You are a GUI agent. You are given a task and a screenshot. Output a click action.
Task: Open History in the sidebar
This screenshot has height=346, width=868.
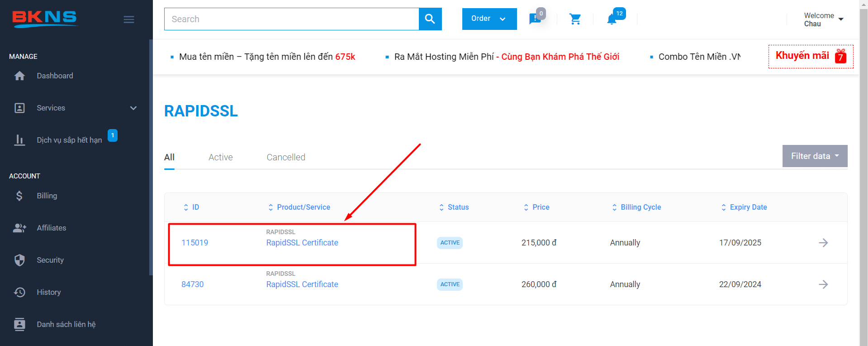(x=49, y=292)
